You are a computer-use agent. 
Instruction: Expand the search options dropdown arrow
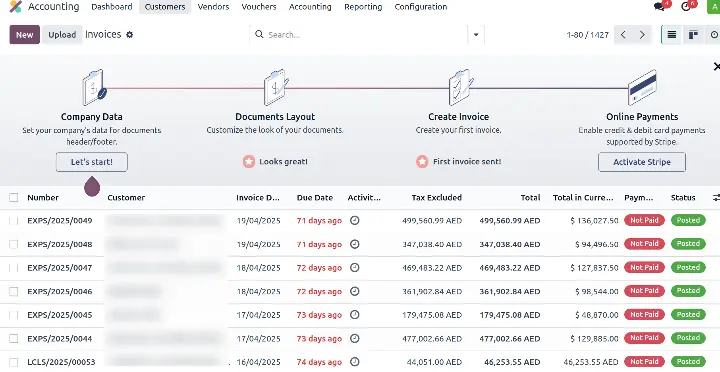[476, 34]
